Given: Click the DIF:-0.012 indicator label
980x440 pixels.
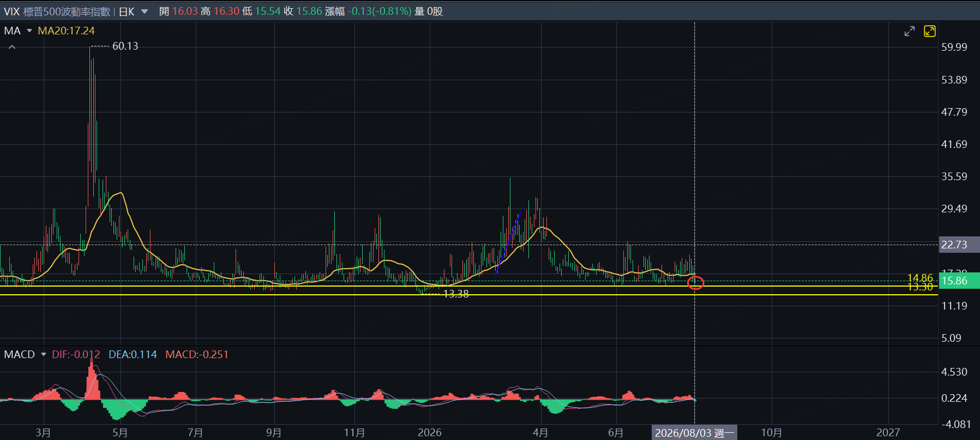Looking at the screenshot, I should point(76,354).
